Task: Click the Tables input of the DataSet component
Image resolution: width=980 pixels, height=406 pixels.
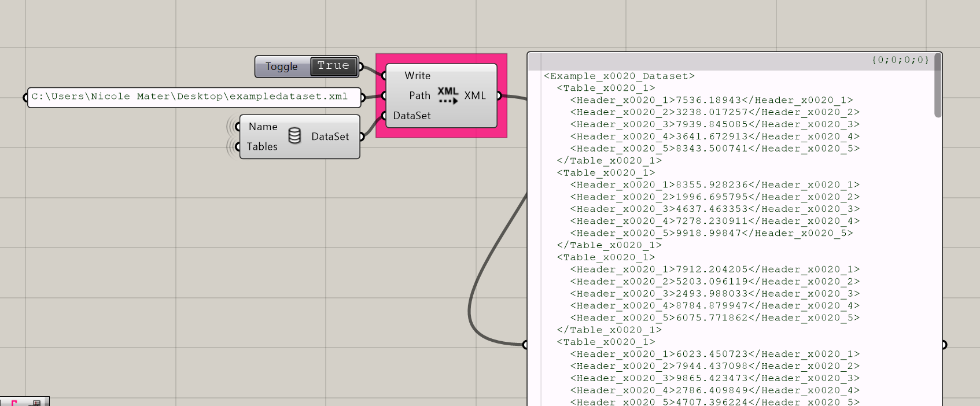Action: pyautogui.click(x=262, y=146)
